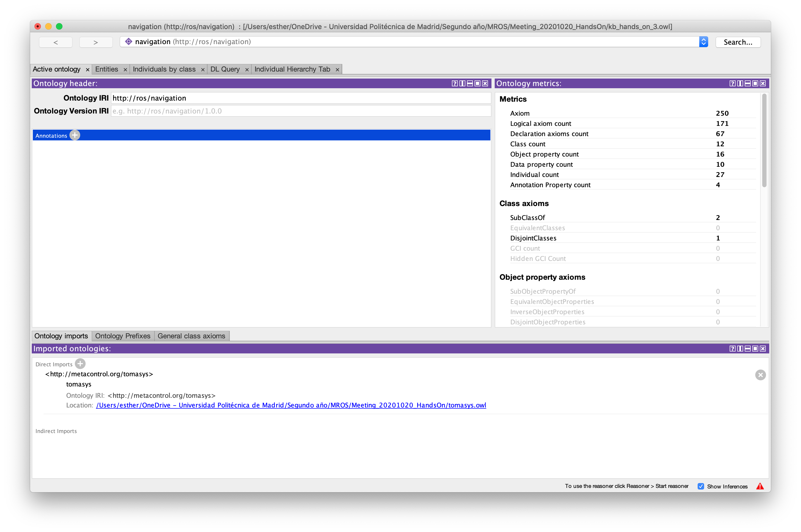The width and height of the screenshot is (801, 532).
Task: Open the tomasys.owl location link
Action: [291, 405]
